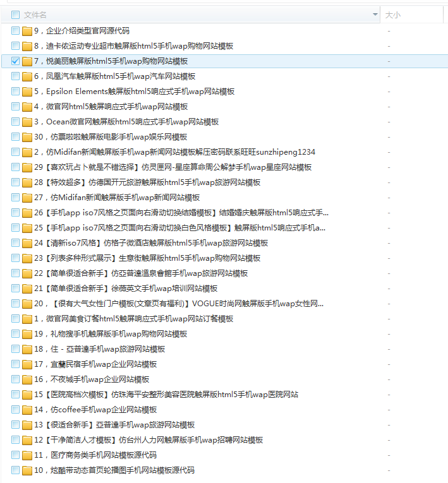Click folder icon of 15【医院高档次模板】

coord(27,395)
